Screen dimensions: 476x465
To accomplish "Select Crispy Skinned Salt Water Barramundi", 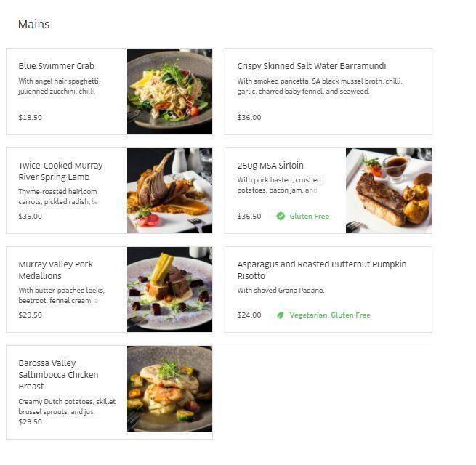I will pyautogui.click(x=311, y=66).
